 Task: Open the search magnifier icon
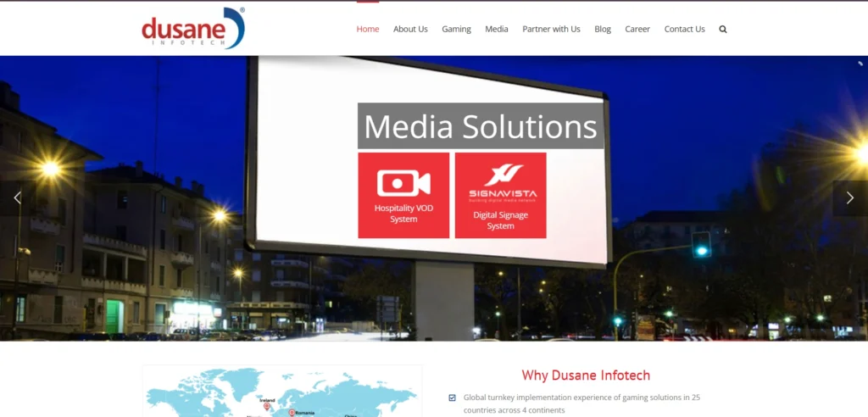[x=723, y=30]
